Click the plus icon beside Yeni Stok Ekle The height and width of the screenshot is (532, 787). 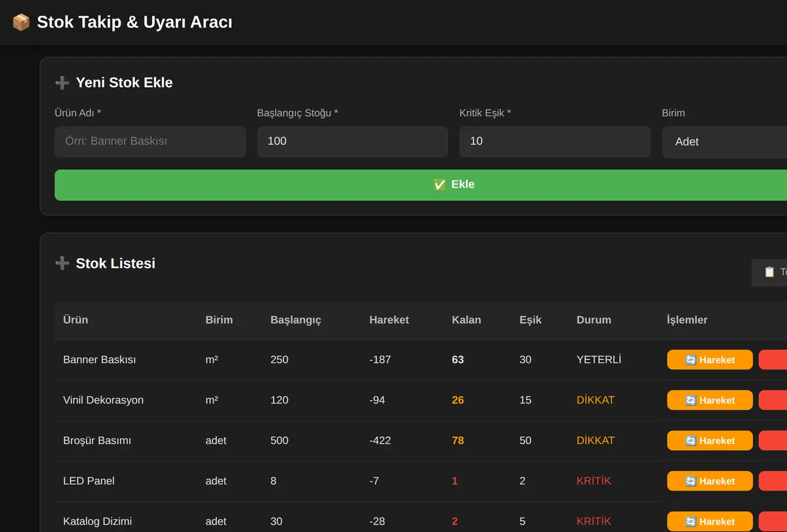(x=62, y=83)
